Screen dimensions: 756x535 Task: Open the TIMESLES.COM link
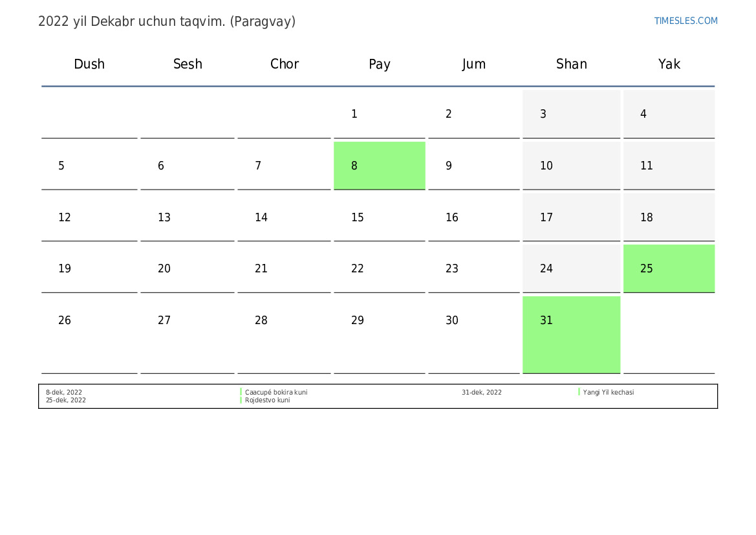pyautogui.click(x=686, y=21)
